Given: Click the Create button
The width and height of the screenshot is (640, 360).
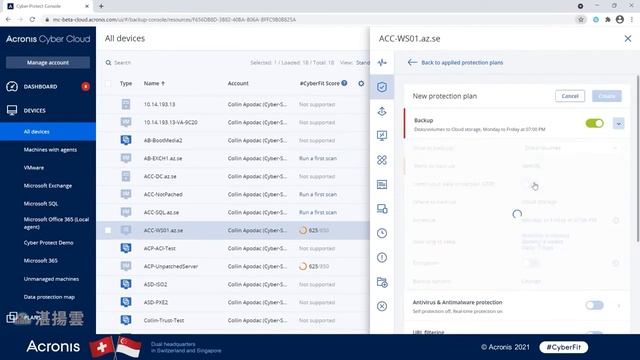Looking at the screenshot, I should click(x=607, y=96).
